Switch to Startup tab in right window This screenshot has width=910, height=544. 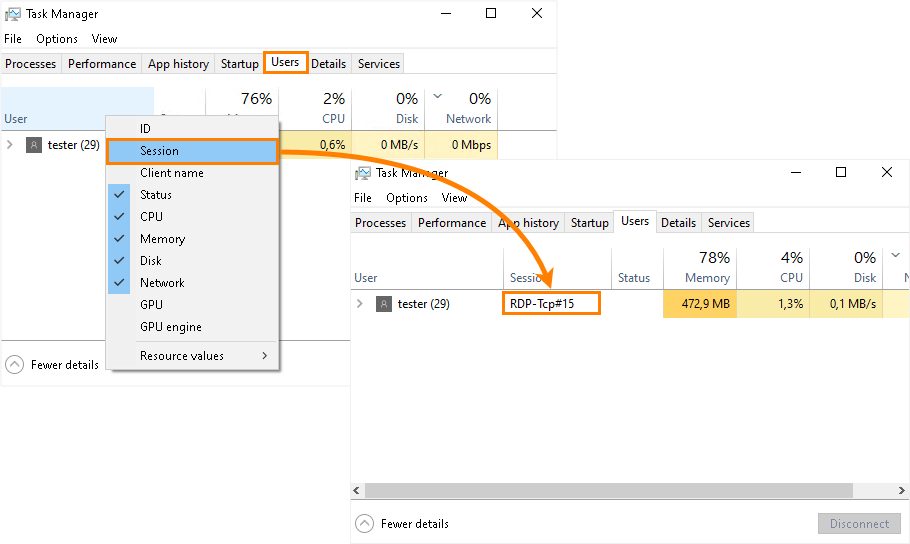pos(590,223)
